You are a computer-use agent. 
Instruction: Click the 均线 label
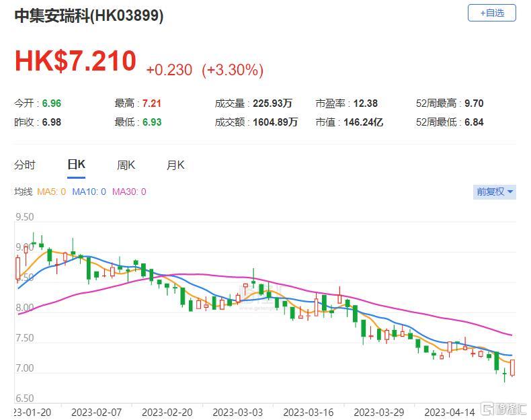coord(23,192)
